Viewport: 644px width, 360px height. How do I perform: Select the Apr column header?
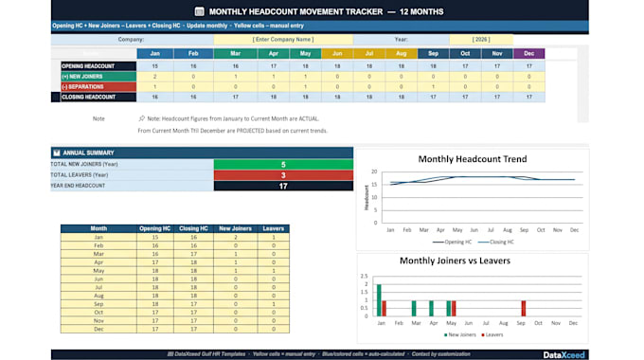click(x=274, y=53)
